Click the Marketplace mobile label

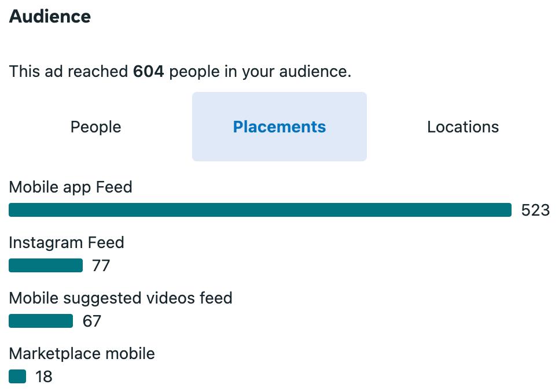pyautogui.click(x=82, y=353)
